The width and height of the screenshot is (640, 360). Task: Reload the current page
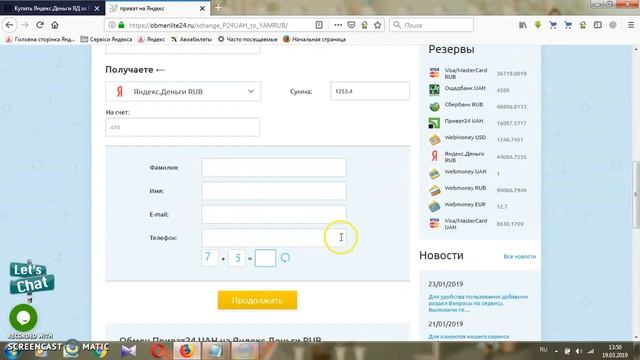click(x=40, y=25)
